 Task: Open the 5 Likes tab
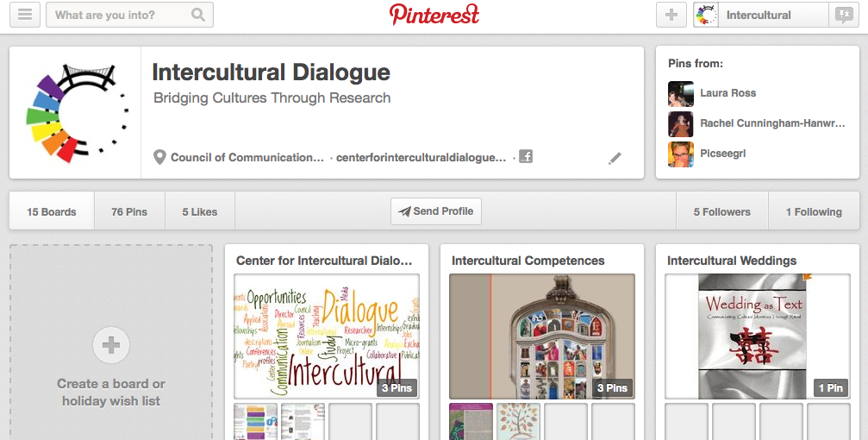(199, 211)
